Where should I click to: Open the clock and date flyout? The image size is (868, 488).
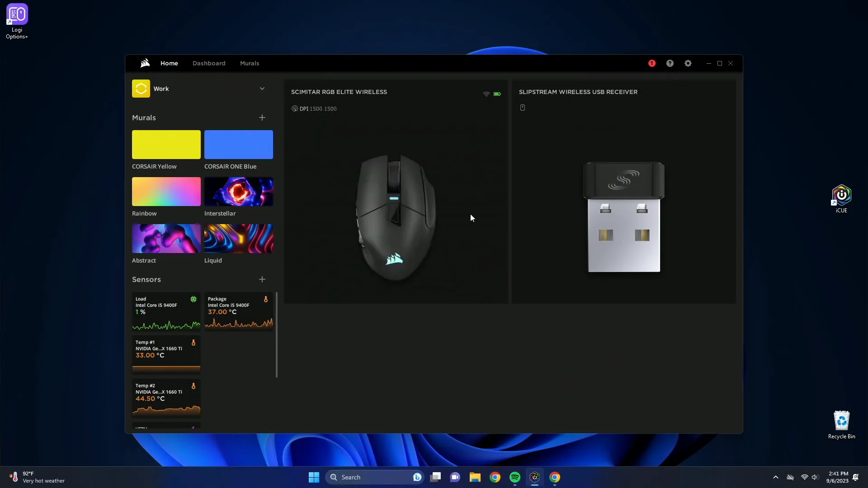[x=837, y=477]
